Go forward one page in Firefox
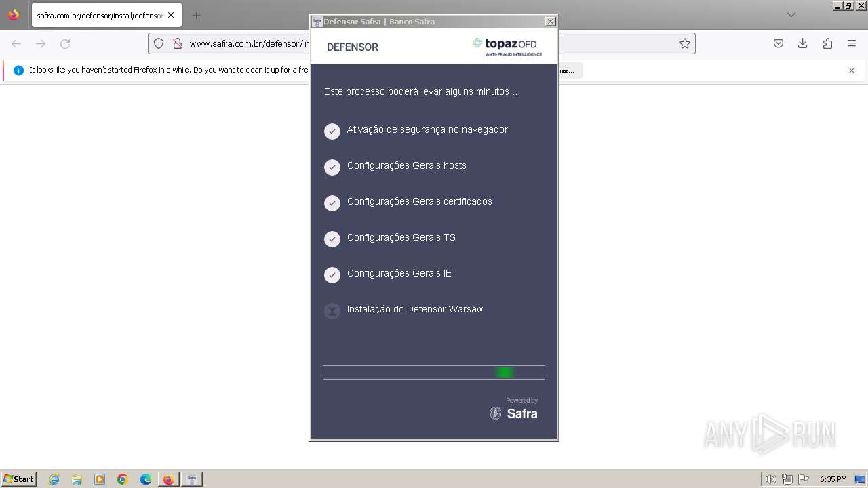This screenshot has height=488, width=868. tap(41, 43)
